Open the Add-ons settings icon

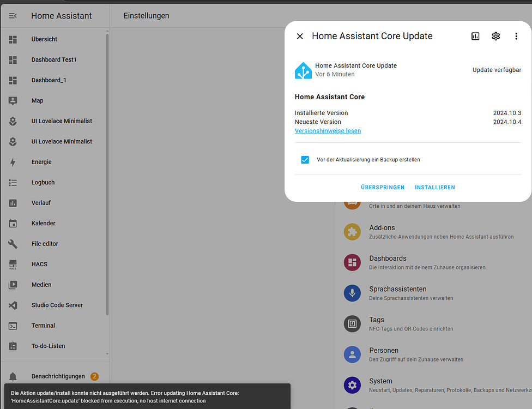[352, 232]
